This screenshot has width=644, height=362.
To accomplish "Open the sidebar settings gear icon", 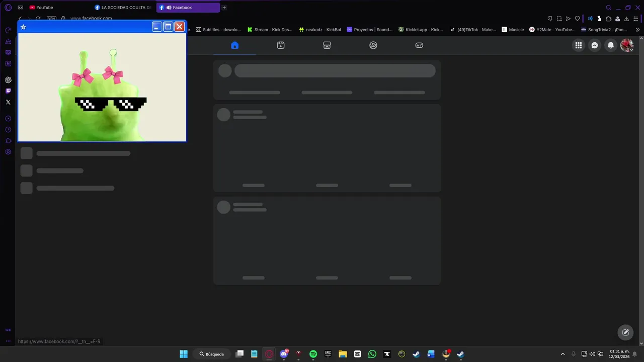I will 8,152.
